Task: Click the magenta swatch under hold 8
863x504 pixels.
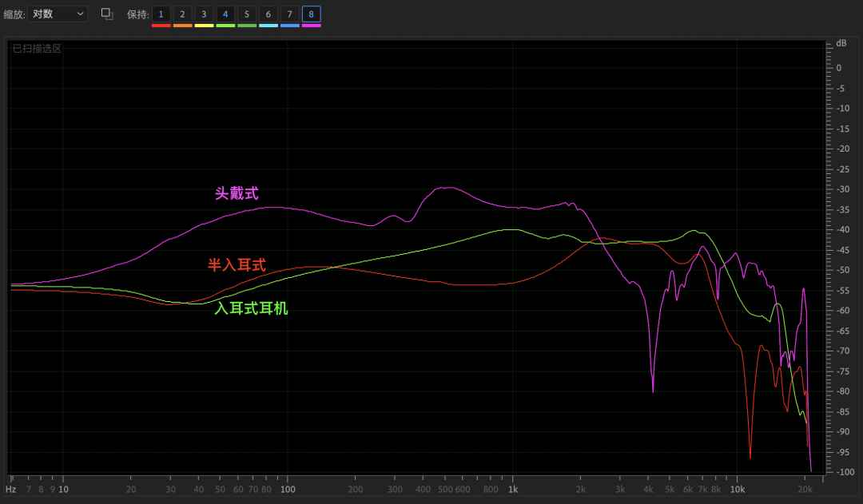Action: 312,26
